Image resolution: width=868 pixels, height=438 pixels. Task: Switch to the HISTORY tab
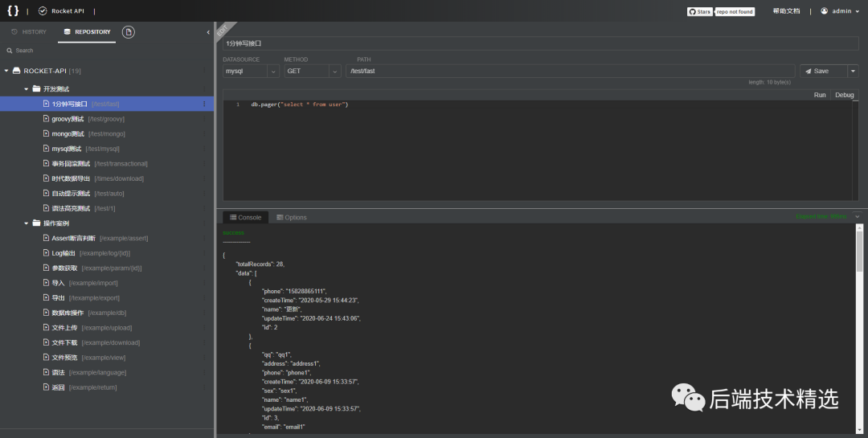(x=29, y=31)
